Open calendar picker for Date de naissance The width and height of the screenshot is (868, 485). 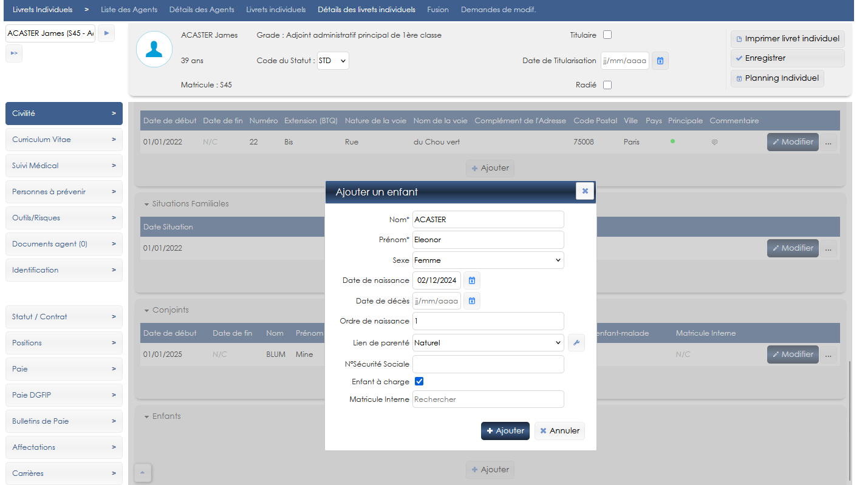click(x=471, y=280)
